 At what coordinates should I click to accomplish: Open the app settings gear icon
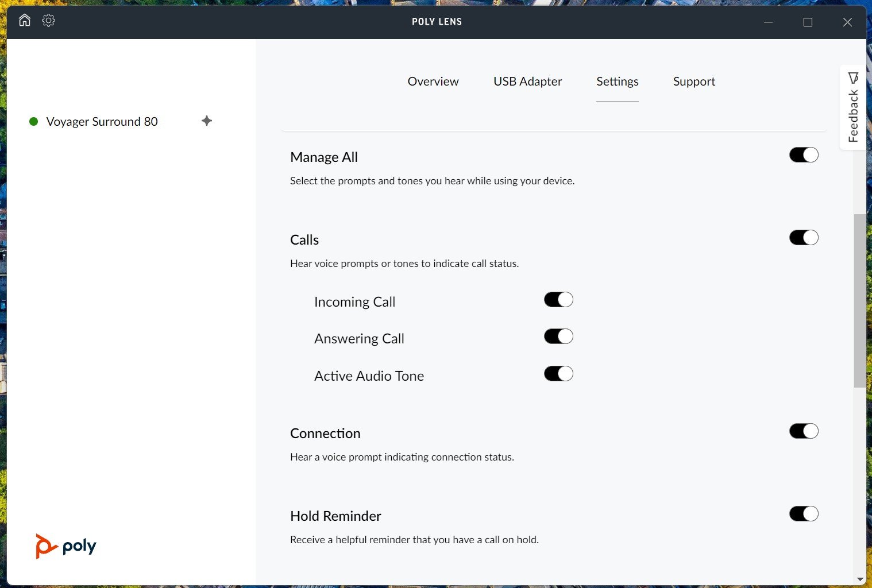click(x=49, y=21)
